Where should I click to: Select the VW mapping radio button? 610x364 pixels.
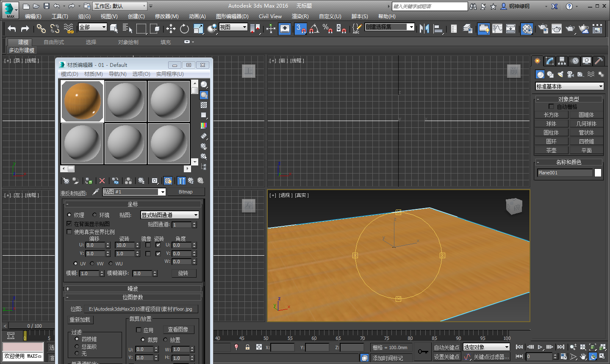coord(92,263)
